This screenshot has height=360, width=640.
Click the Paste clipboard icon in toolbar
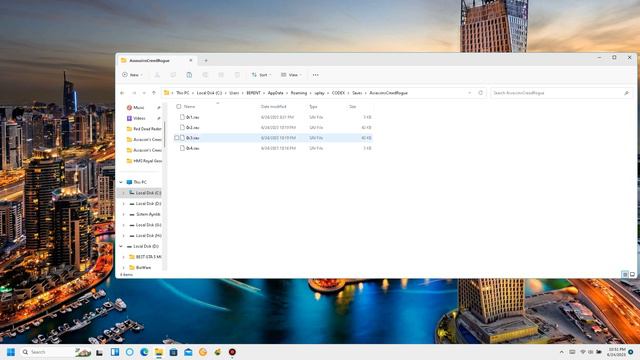pos(189,75)
